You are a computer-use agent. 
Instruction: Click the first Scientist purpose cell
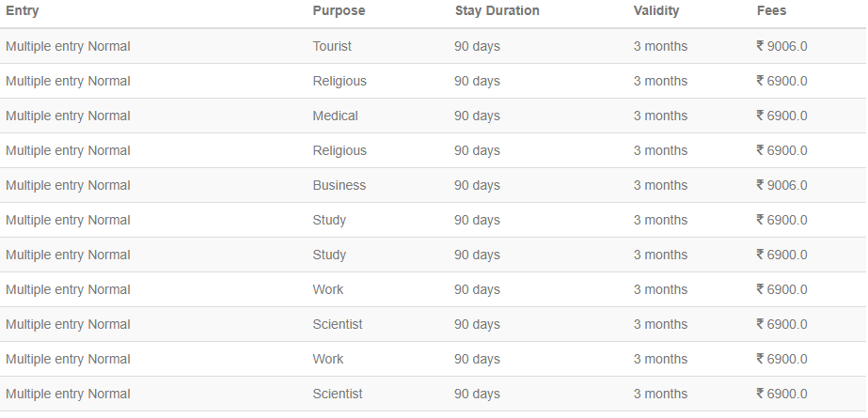[338, 325]
